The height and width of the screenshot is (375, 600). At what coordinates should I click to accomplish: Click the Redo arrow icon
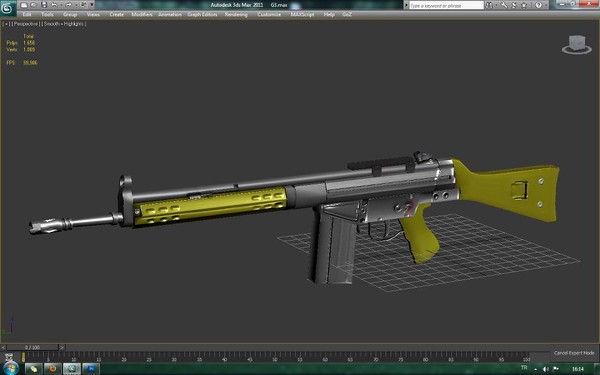tap(68, 5)
